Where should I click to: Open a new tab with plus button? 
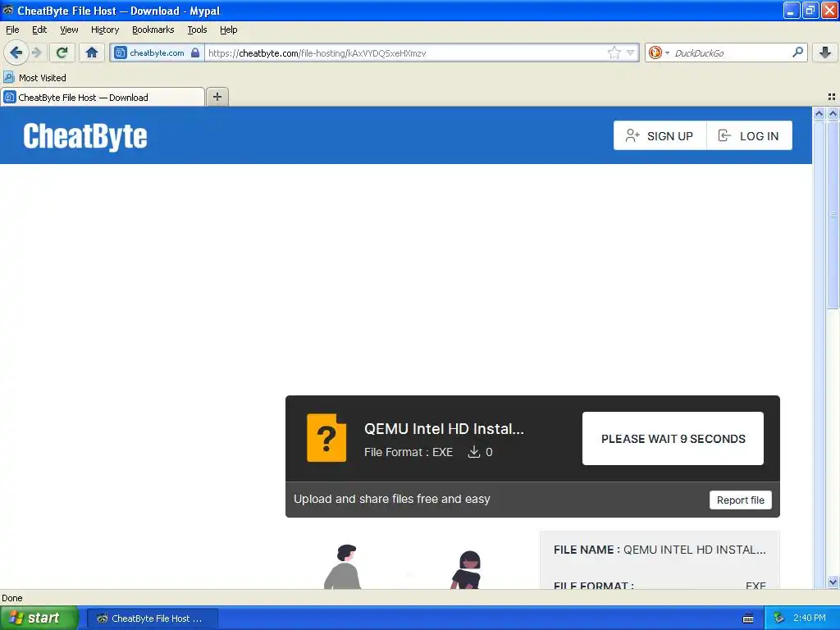217,97
